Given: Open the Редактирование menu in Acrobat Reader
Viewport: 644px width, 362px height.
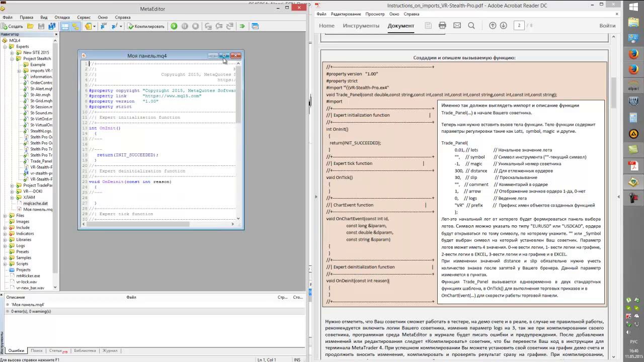Looking at the screenshot, I should click(x=346, y=14).
